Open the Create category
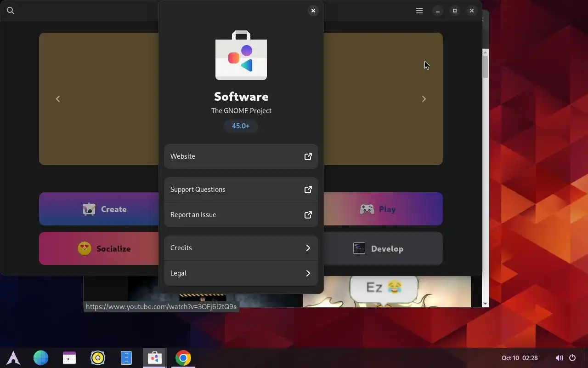This screenshot has height=368, width=588. point(99,209)
